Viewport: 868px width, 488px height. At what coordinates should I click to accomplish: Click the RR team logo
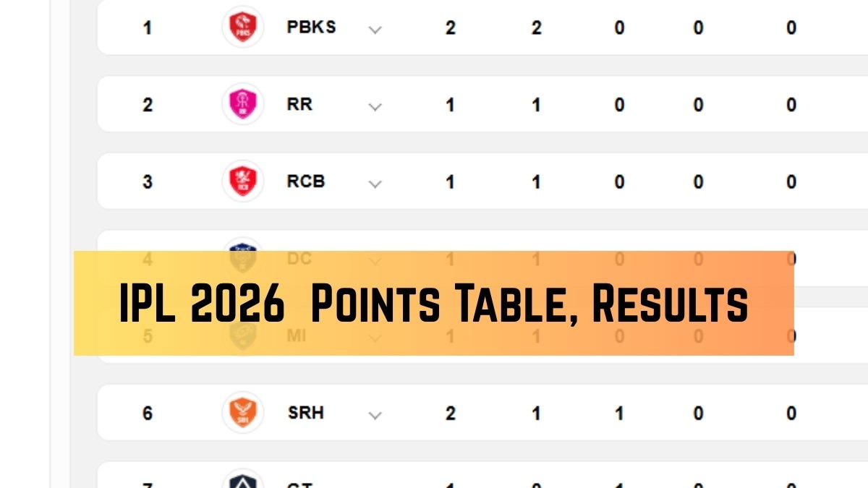click(242, 104)
